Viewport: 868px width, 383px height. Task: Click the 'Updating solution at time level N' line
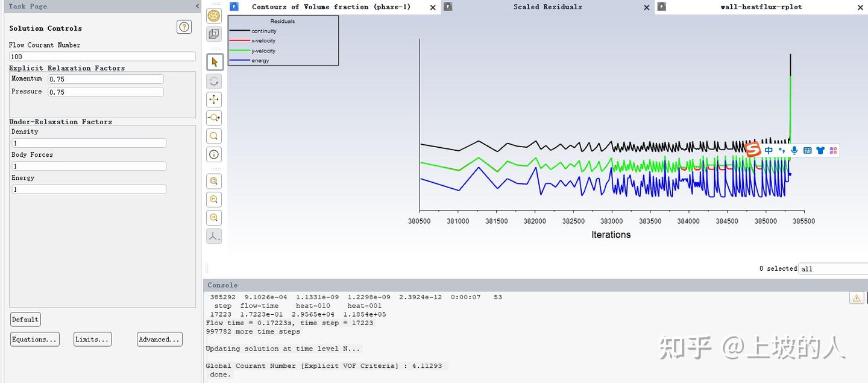[283, 349]
